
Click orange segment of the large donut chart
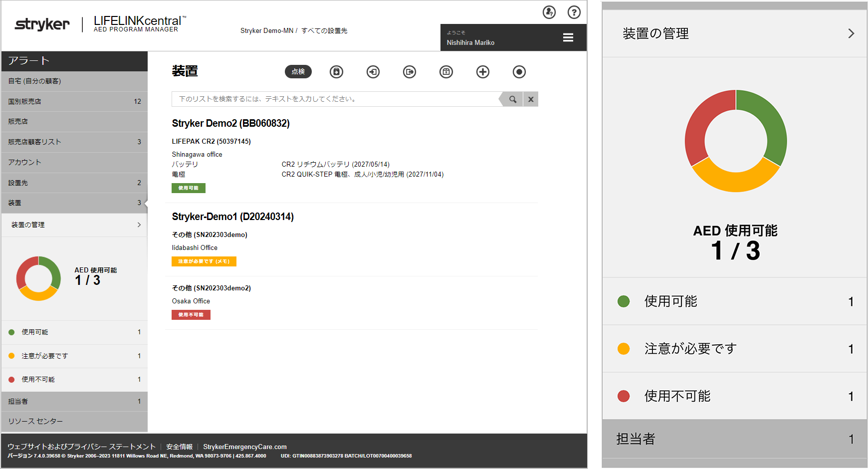tap(736, 181)
